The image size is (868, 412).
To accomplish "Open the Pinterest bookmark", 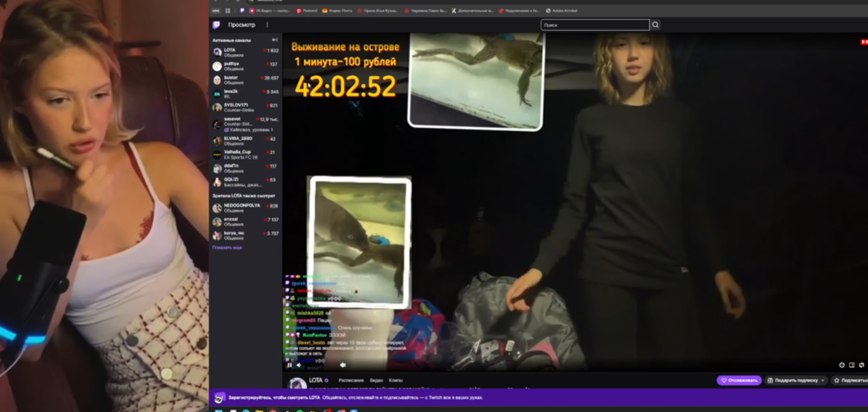I will pyautogui.click(x=307, y=11).
